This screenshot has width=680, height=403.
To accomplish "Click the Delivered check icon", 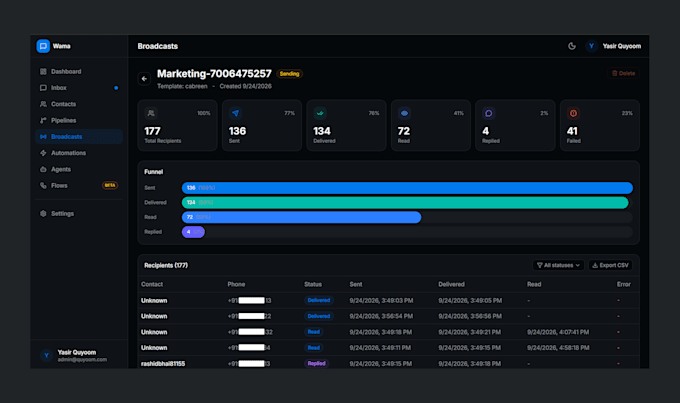I will pyautogui.click(x=320, y=113).
